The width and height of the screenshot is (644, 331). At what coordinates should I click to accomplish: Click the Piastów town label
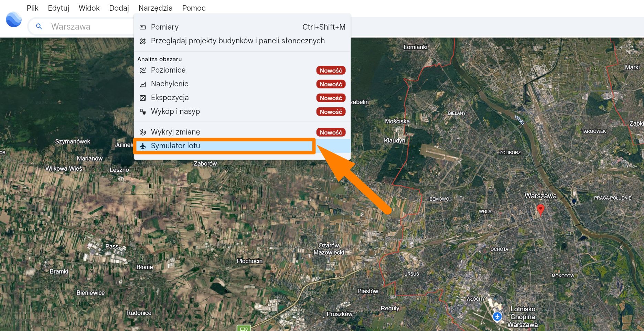coord(368,291)
